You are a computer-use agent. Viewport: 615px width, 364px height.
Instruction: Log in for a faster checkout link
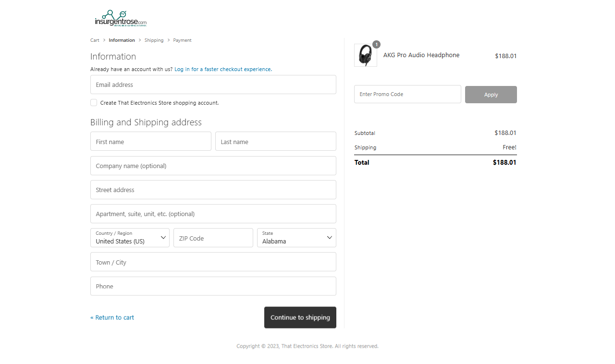[223, 69]
